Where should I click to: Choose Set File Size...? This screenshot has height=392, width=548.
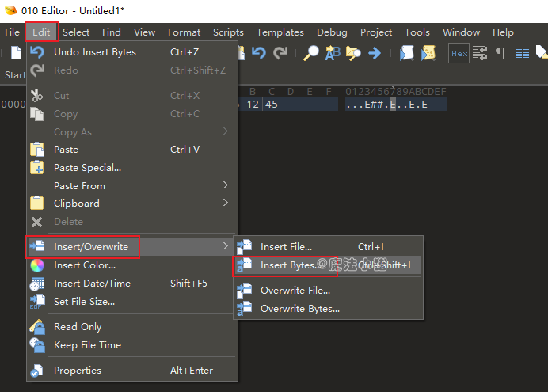click(132, 302)
